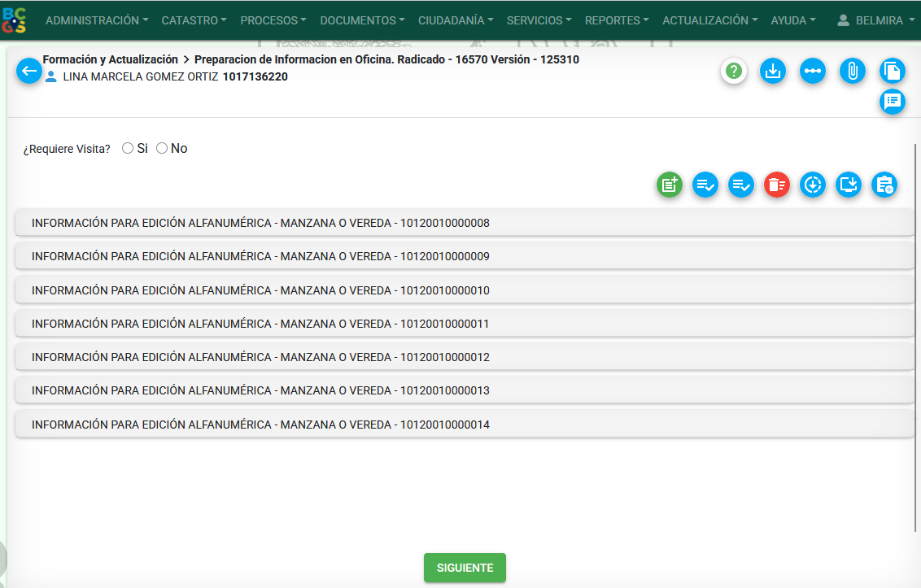This screenshot has height=588, width=921.
Task: Click the clipboard with plus icon
Action: (884, 185)
